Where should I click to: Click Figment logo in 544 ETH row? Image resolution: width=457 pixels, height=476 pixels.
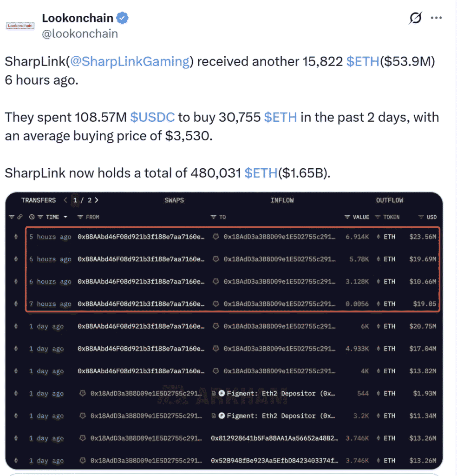222,393
